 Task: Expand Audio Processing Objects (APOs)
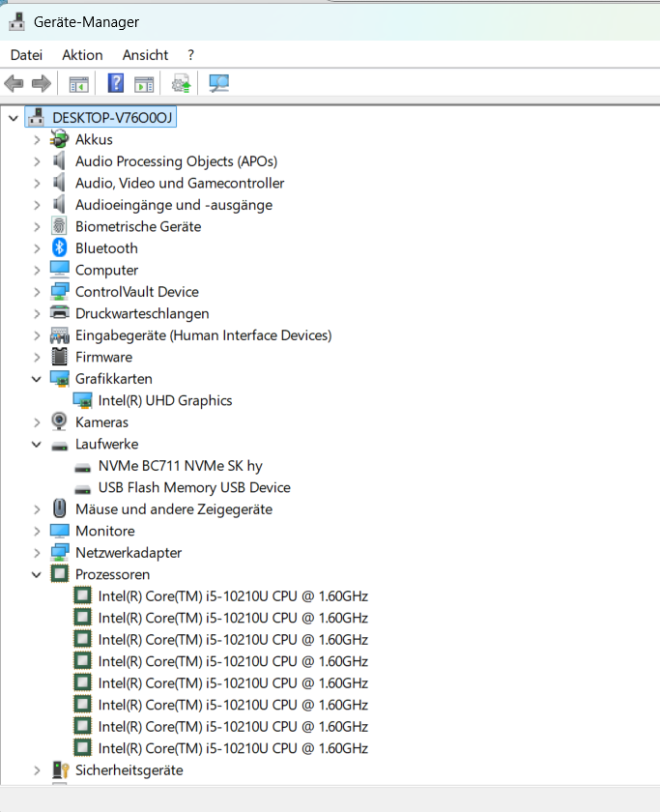pos(36,161)
